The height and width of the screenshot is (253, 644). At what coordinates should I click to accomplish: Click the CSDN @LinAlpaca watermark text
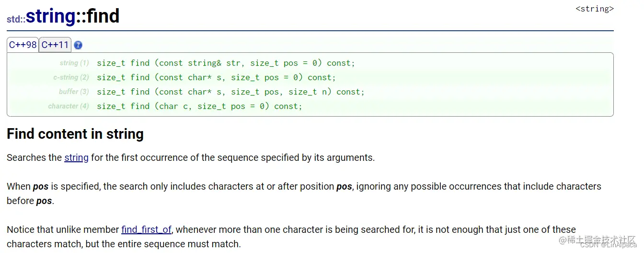609,245
